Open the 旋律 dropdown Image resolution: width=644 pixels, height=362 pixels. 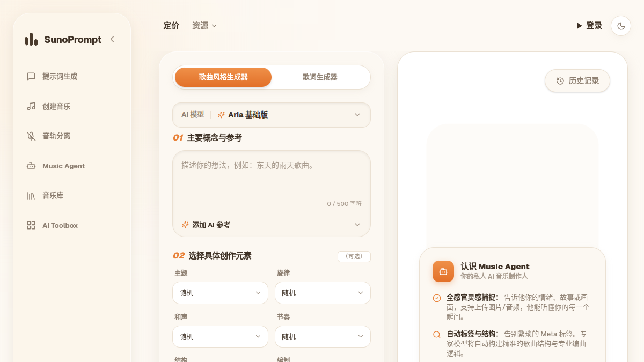tap(323, 293)
